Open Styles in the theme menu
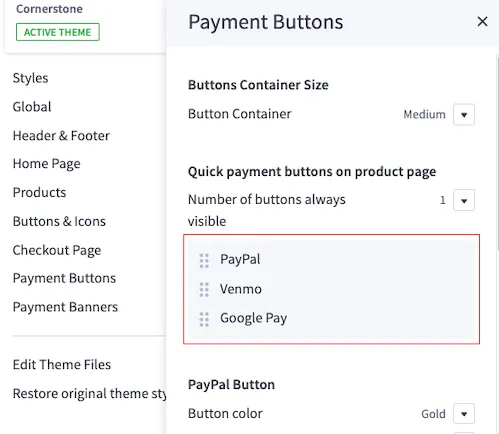The image size is (499, 434). tap(30, 78)
